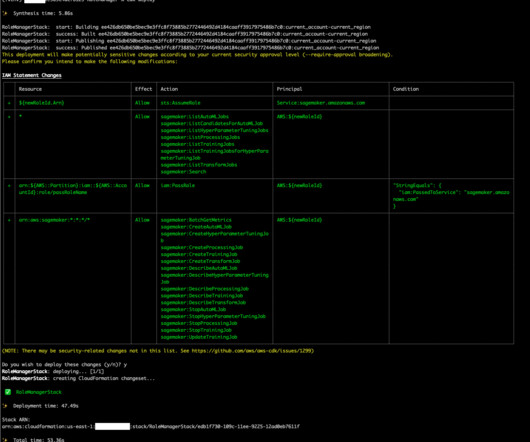
Task: Click the 'Deployment time: 47.49s' line
Action: (x=46, y=406)
